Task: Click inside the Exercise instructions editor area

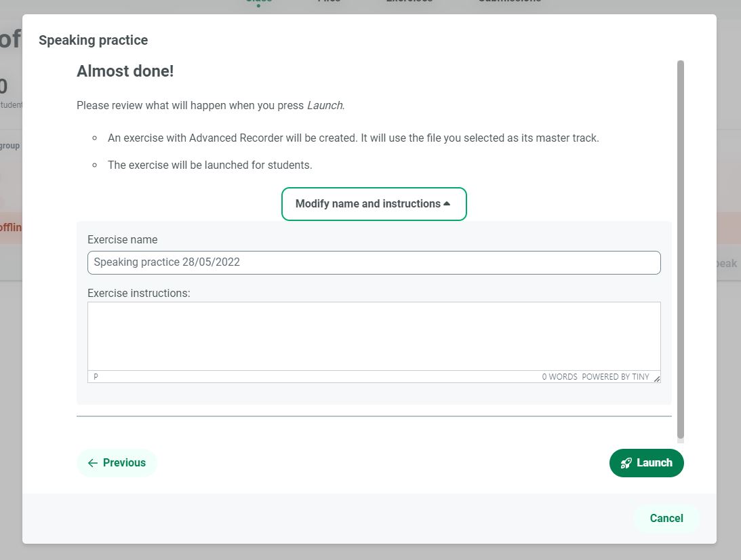Action: pyautogui.click(x=374, y=336)
